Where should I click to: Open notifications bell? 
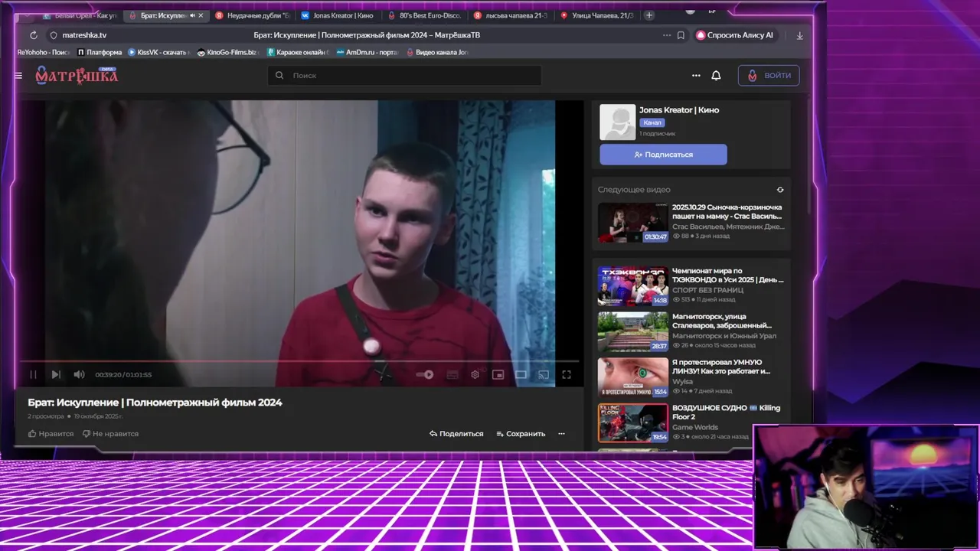coord(716,76)
